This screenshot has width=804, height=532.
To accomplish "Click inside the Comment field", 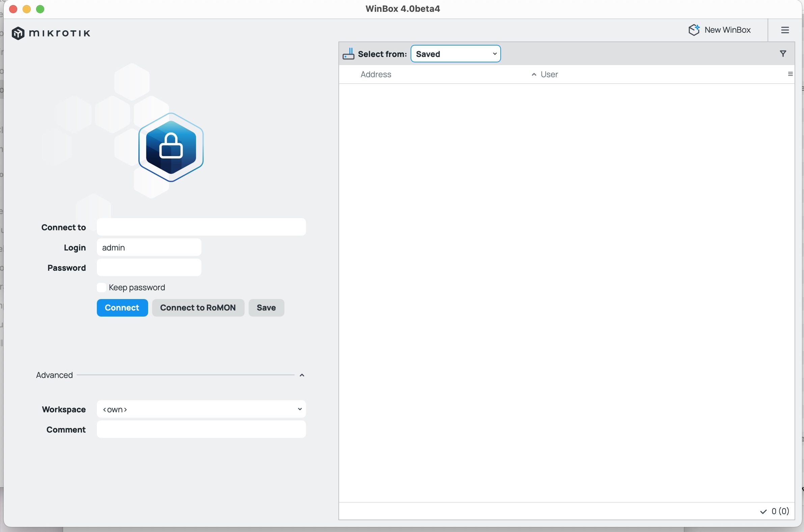I will 201,430.
